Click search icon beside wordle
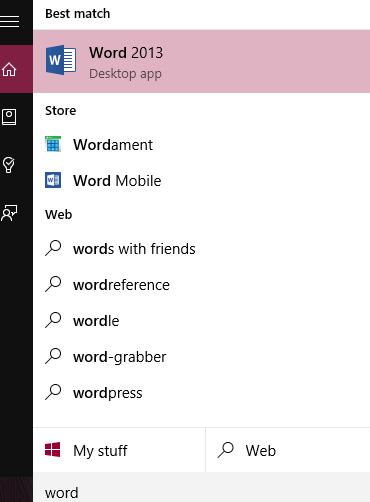 click(53, 320)
